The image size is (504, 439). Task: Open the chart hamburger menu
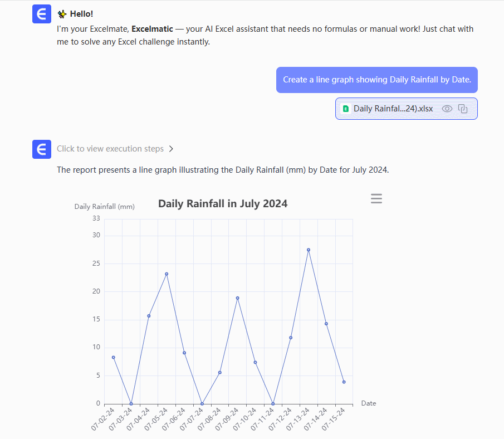(x=376, y=199)
